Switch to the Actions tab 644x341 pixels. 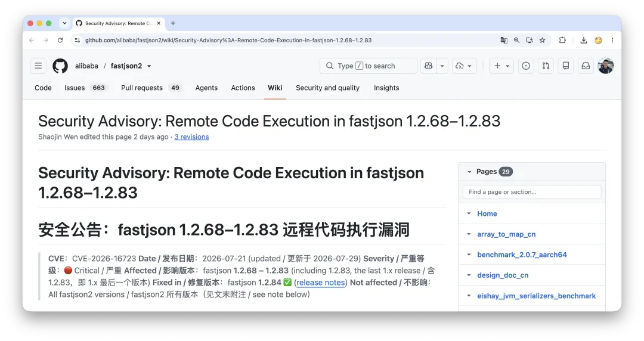point(243,88)
